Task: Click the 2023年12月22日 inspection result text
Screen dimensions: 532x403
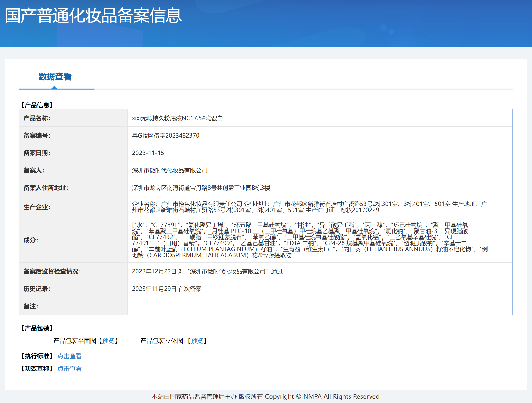Action: click(207, 271)
